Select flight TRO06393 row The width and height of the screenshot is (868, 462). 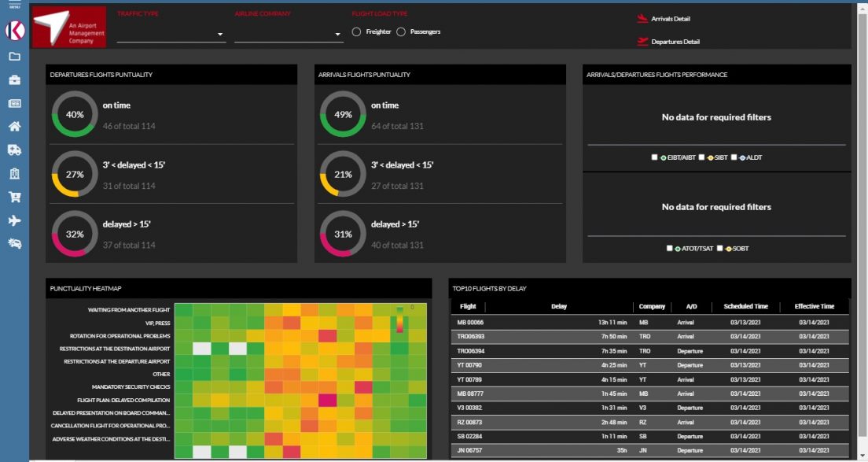[650, 336]
